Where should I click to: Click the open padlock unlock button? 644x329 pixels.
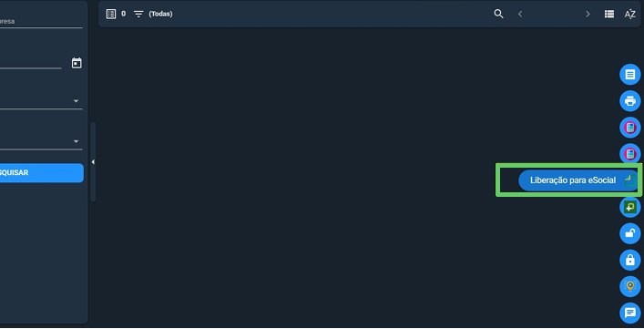pyautogui.click(x=630, y=233)
